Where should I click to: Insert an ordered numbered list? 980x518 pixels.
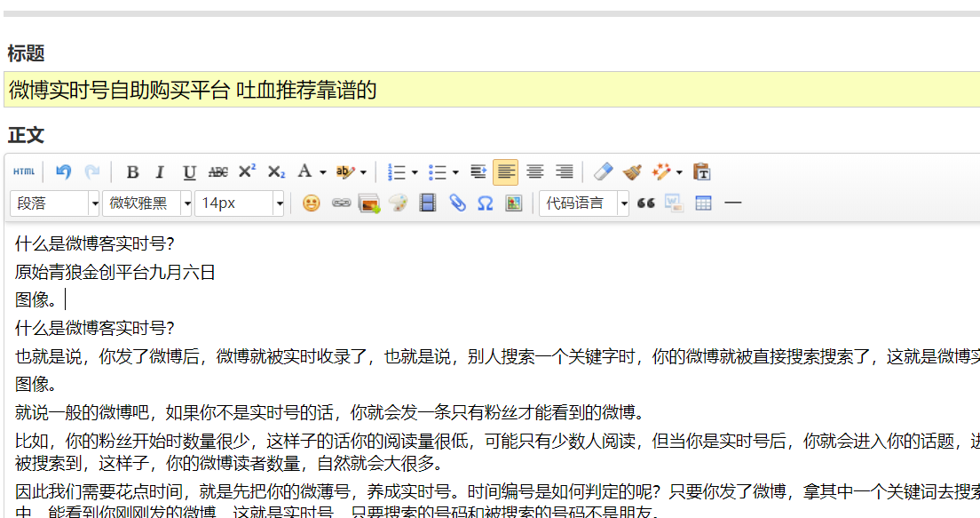click(396, 172)
